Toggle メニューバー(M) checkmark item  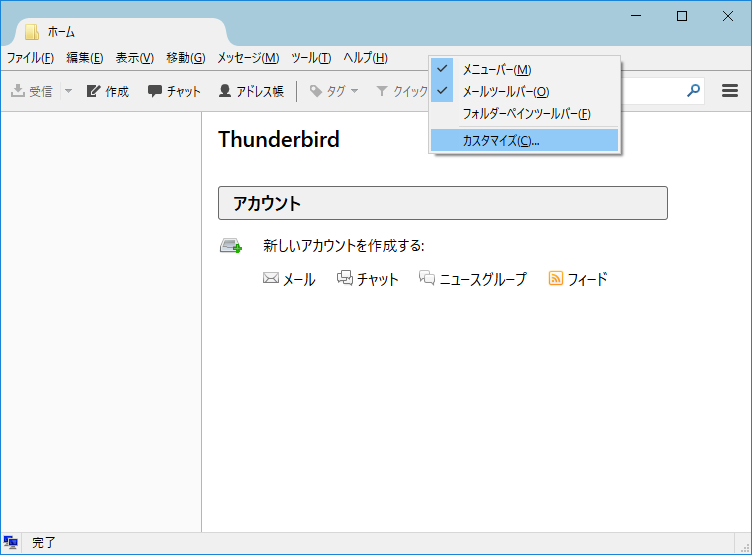pos(525,70)
